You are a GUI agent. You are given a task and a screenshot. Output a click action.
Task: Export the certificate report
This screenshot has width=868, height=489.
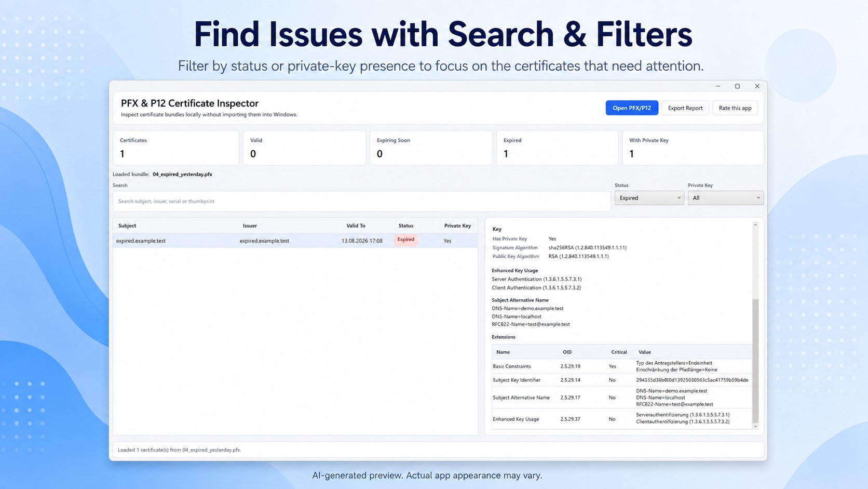(x=685, y=108)
